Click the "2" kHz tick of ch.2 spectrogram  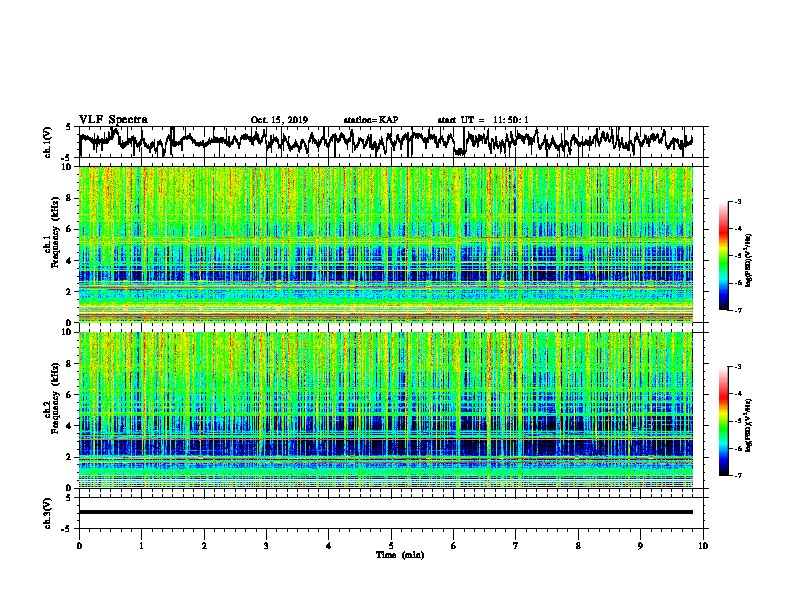[x=71, y=457]
